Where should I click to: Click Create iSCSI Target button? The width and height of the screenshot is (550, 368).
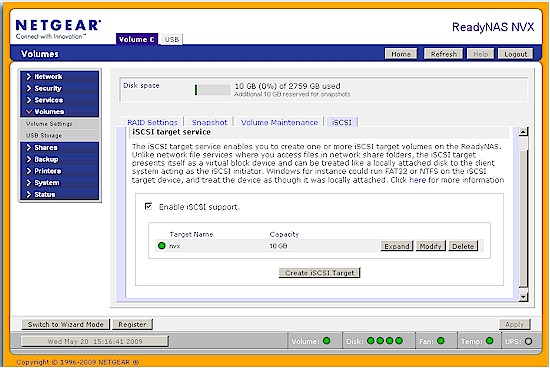[320, 273]
